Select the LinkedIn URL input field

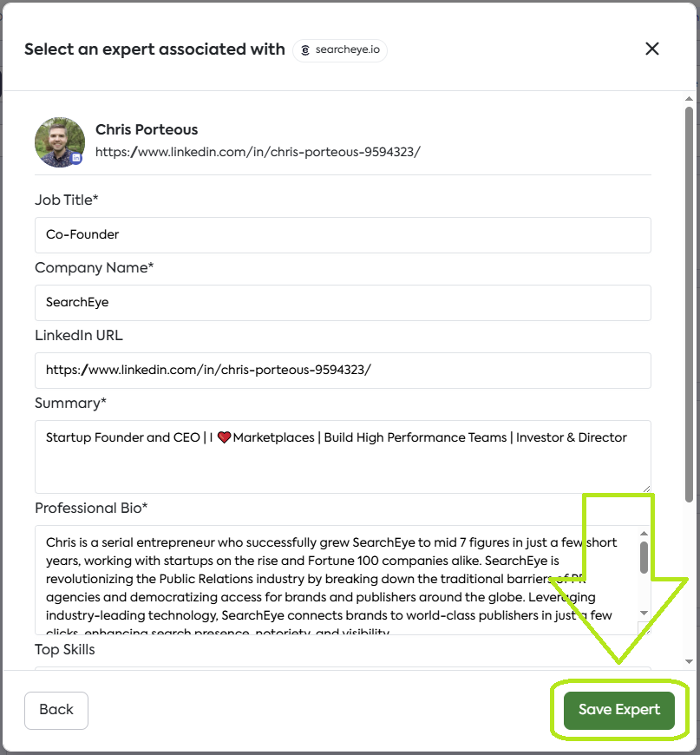(343, 370)
